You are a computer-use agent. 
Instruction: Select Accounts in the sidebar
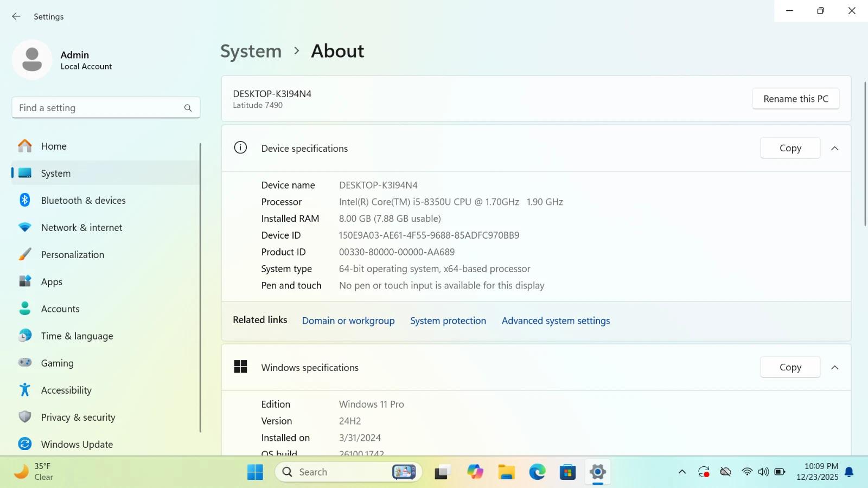pyautogui.click(x=60, y=309)
